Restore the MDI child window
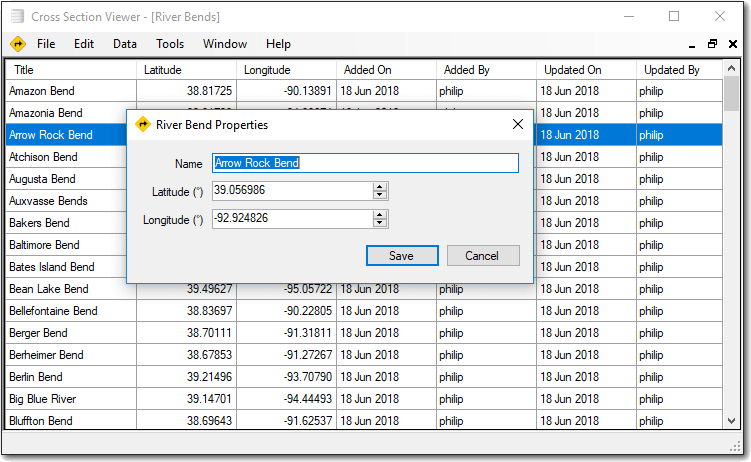This screenshot has width=751, height=462. pyautogui.click(x=712, y=44)
